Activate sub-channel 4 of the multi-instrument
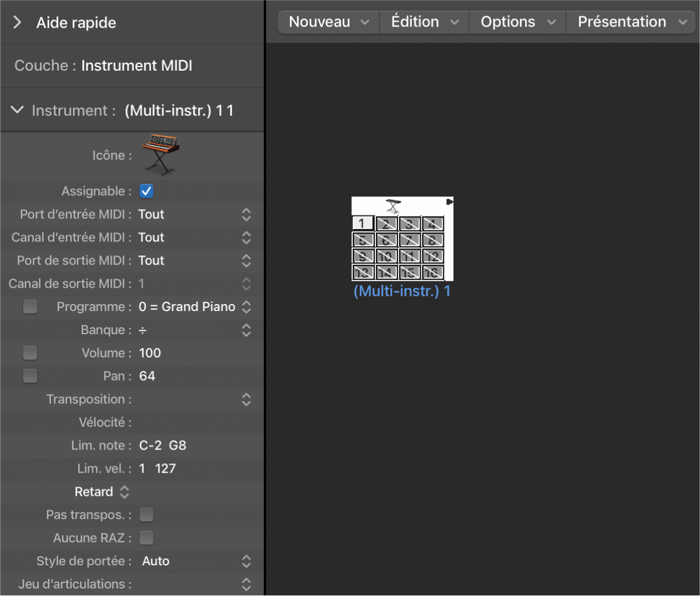Viewport: 700px width, 596px height. point(433,224)
